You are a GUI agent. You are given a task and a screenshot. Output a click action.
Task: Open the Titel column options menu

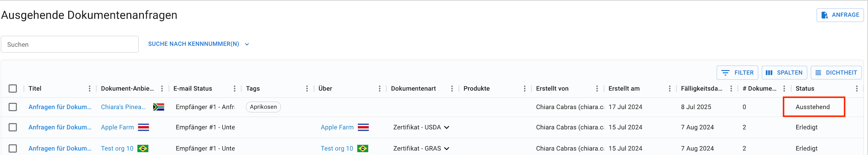click(x=90, y=88)
